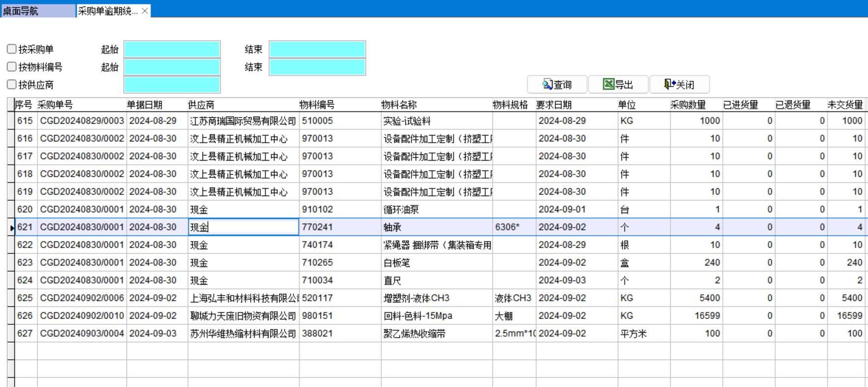
Task: Focus the 采购单 结束 input field
Action: coord(317,49)
